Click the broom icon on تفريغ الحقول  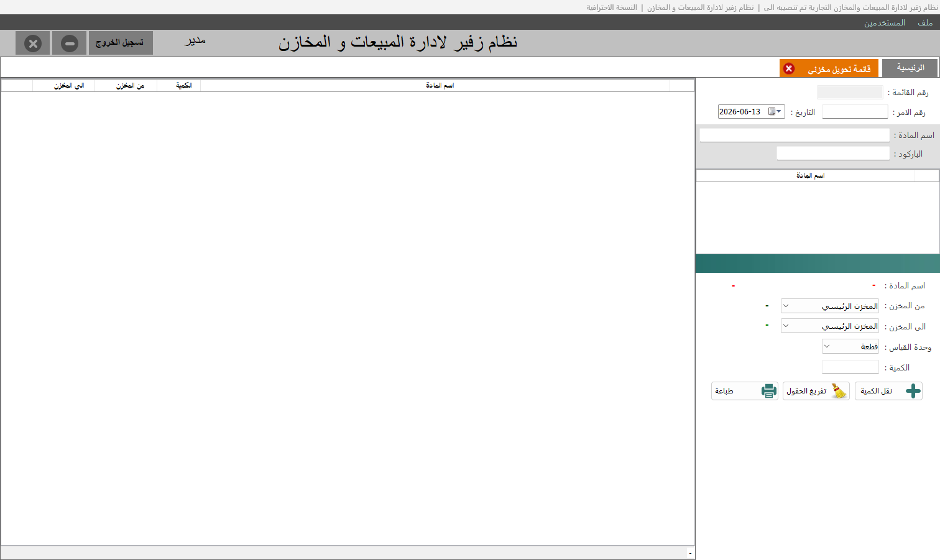839,391
